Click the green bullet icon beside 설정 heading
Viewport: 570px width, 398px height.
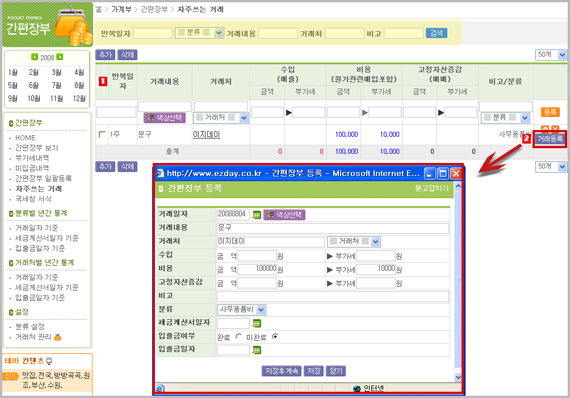[11, 312]
